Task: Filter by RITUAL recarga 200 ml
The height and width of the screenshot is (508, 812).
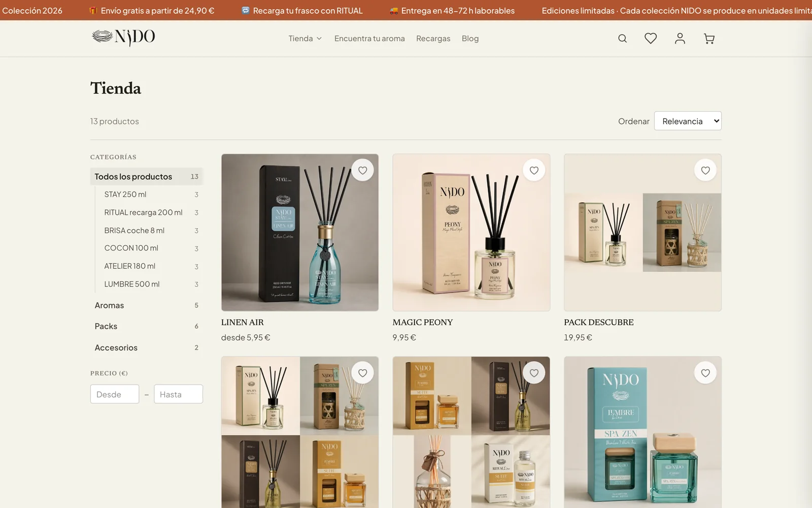Action: pos(151,212)
